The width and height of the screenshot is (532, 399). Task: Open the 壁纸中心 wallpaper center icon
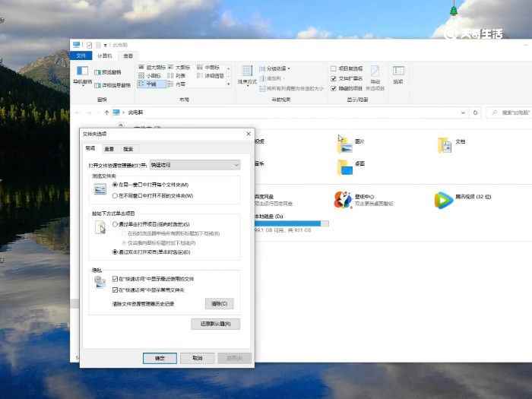343,200
